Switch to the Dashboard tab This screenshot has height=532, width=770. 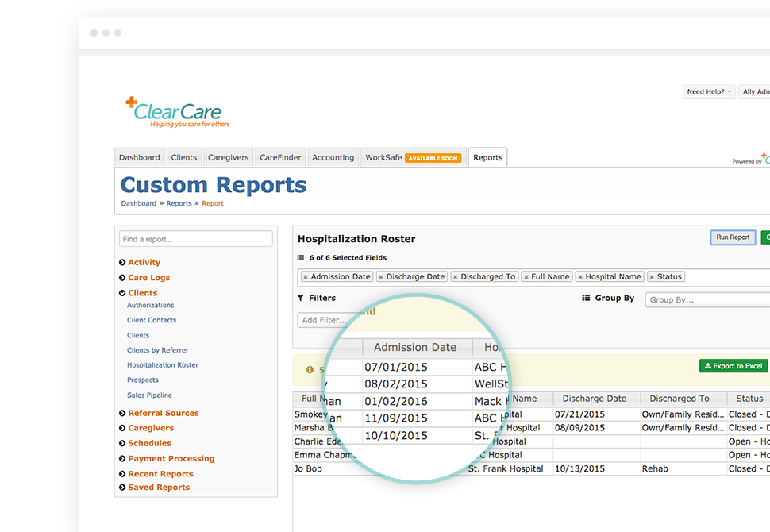point(140,157)
